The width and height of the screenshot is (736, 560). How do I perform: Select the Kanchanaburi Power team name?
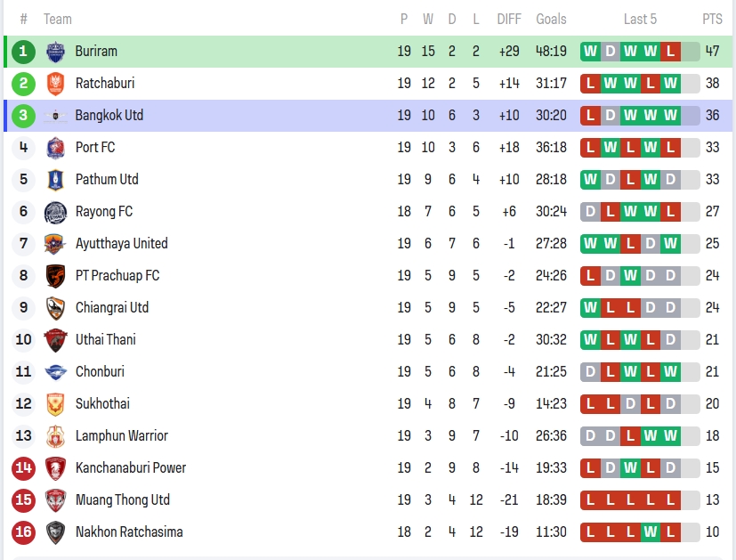[130, 468]
